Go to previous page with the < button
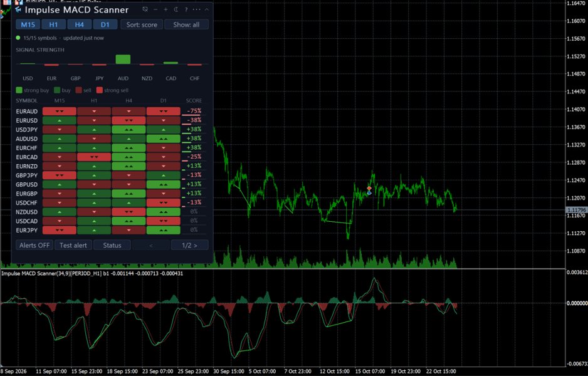 [x=151, y=245]
